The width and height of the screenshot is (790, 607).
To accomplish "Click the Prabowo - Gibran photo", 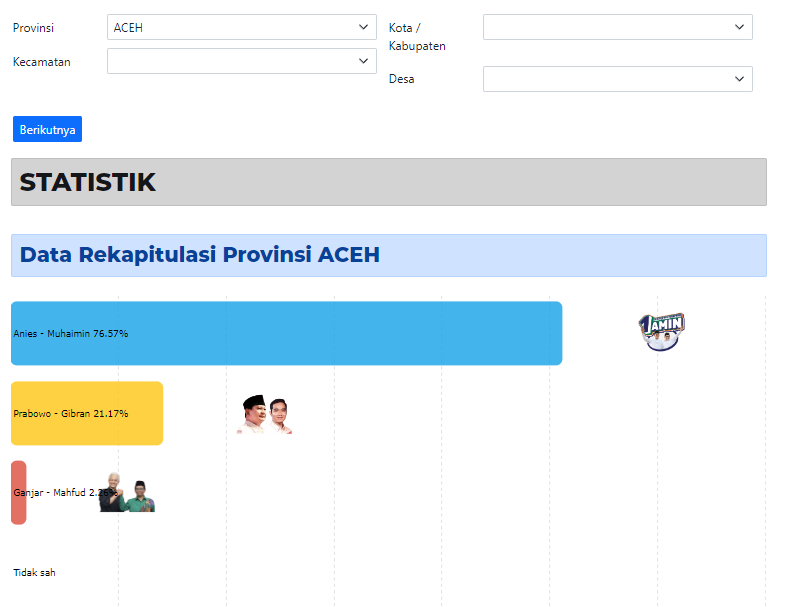I will 265,414.
